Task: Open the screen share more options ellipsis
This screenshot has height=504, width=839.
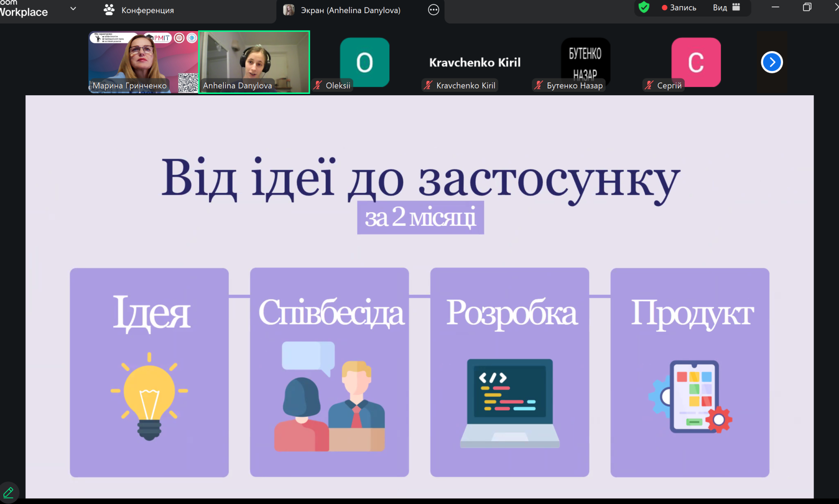Action: 433,10
